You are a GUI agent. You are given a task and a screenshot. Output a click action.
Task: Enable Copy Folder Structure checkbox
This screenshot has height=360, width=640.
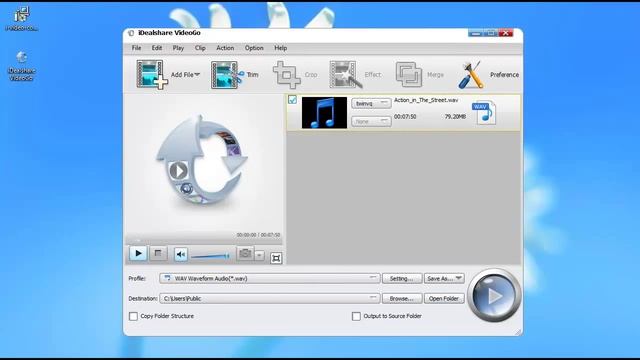point(133,316)
